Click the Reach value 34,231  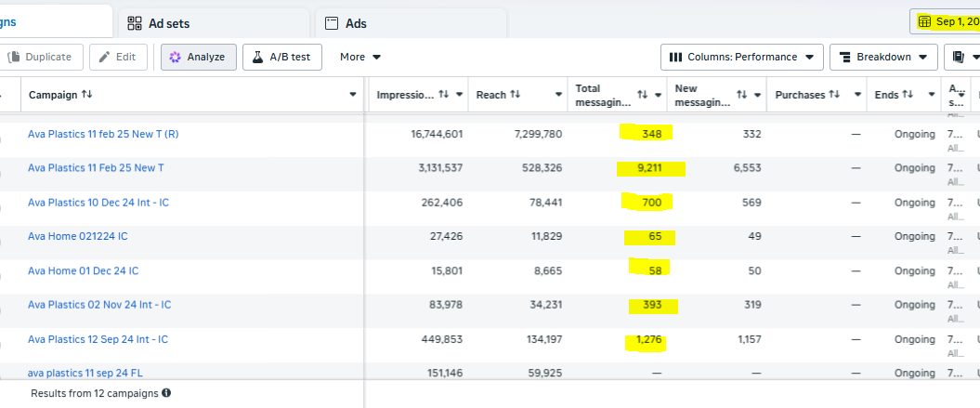pyautogui.click(x=543, y=305)
